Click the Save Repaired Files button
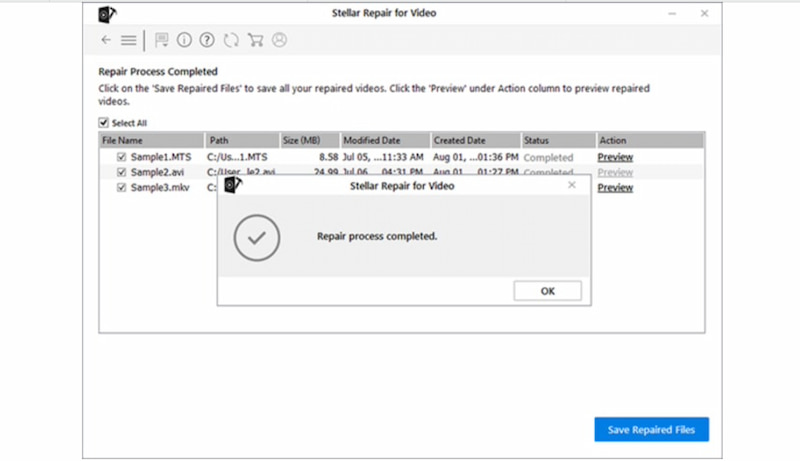 point(651,430)
